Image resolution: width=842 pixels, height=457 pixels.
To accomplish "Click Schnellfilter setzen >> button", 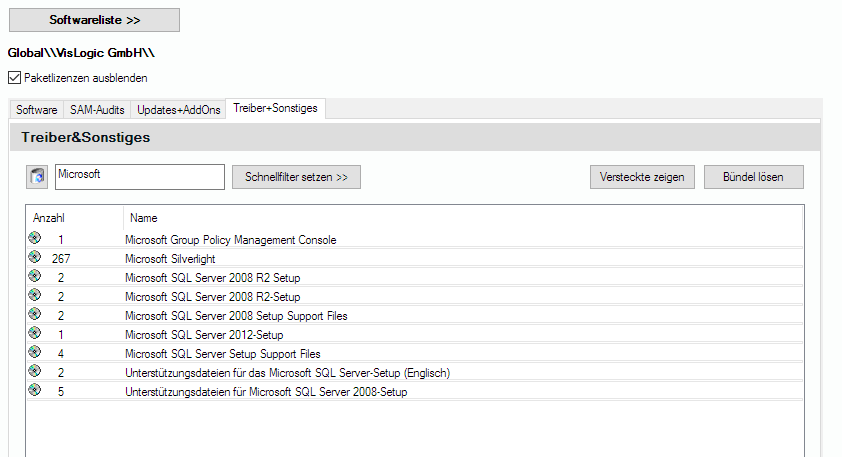I will 296,177.
